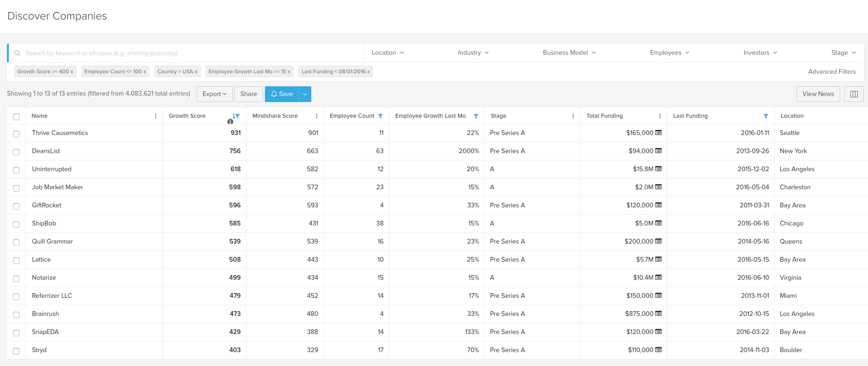Sort by the Stage column header
This screenshot has width=868, height=366.
pos(498,116)
